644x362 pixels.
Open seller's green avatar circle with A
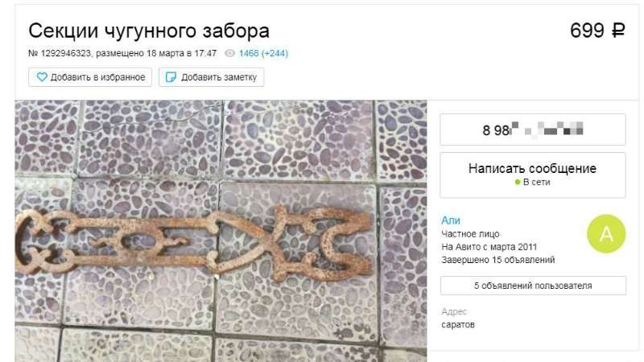tap(606, 233)
